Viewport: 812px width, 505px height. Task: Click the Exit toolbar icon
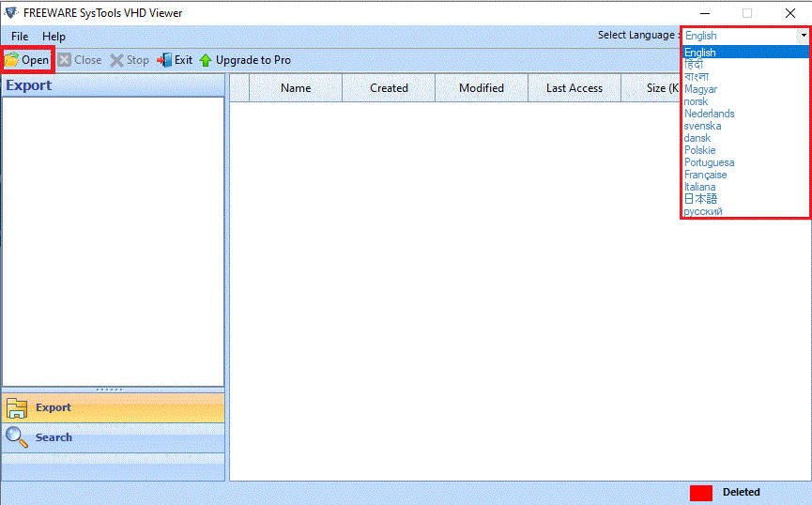pos(164,60)
